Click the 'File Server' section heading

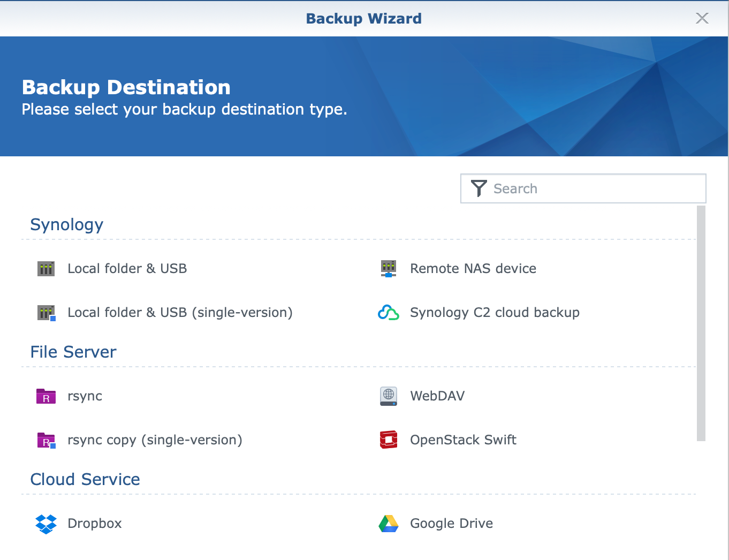point(73,352)
